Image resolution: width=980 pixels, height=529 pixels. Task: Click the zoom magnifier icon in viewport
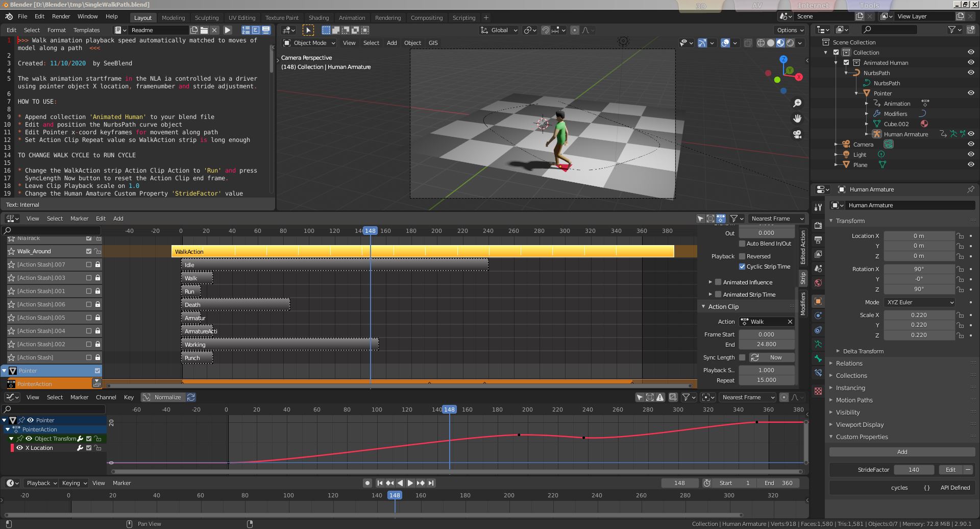tap(797, 103)
